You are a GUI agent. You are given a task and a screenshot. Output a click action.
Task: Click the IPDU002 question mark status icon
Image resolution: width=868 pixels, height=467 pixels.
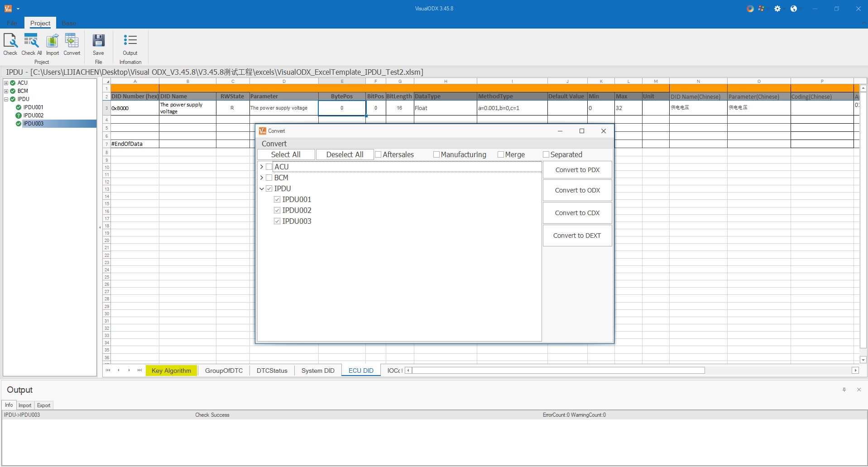19,116
